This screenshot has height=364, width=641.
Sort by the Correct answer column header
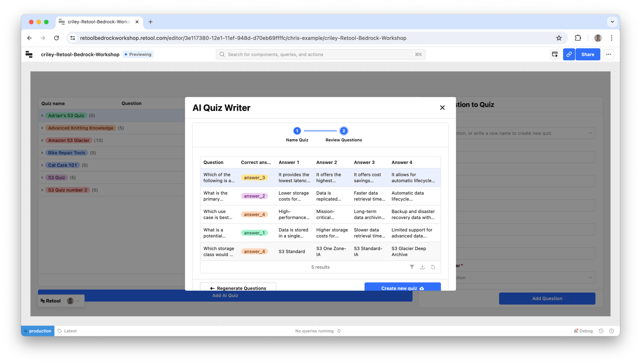[x=256, y=162]
